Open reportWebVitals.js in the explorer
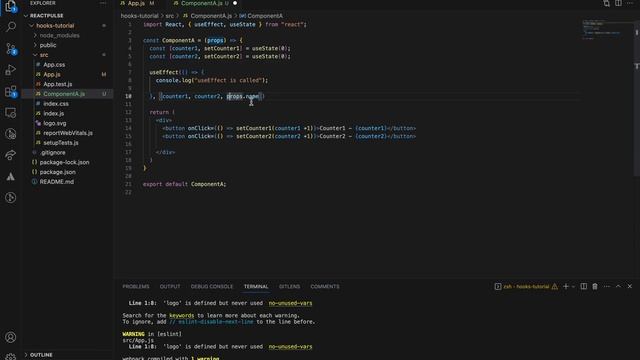The width and height of the screenshot is (640, 360). pyautogui.click(x=67, y=133)
